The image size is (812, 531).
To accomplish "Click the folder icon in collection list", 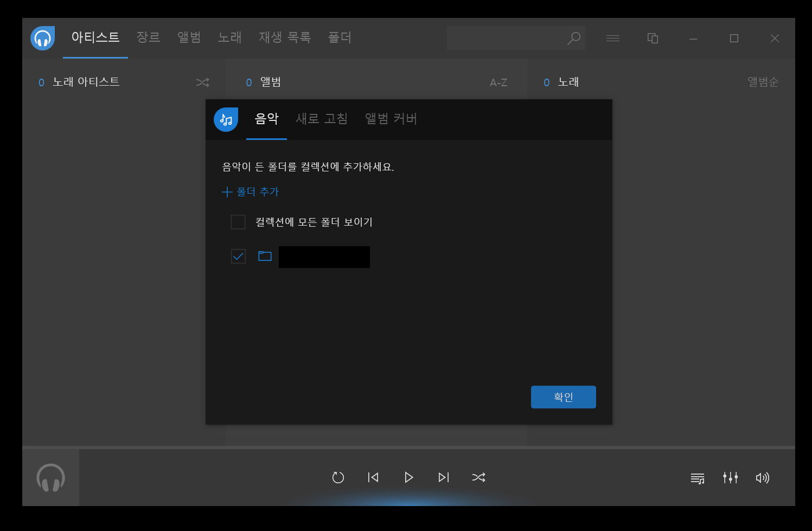I will pos(265,256).
